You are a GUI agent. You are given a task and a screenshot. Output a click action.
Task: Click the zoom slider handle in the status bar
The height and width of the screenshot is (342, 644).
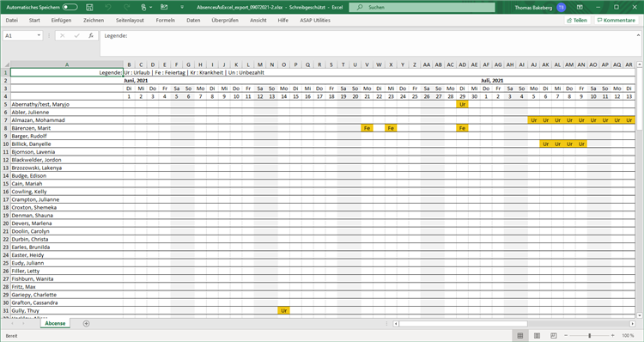(589, 335)
